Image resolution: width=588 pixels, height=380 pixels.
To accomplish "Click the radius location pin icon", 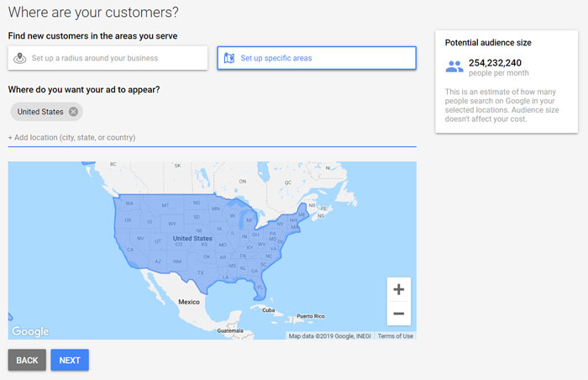I will click(x=20, y=58).
